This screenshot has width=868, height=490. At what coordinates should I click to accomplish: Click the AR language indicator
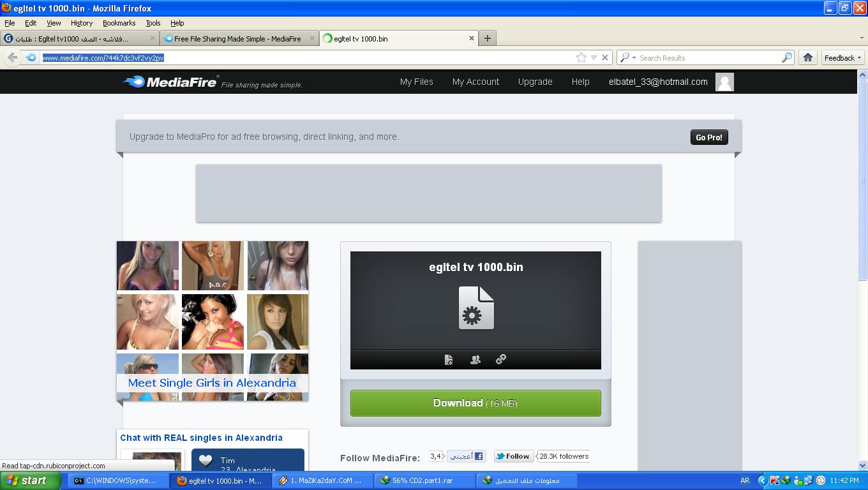pos(745,480)
